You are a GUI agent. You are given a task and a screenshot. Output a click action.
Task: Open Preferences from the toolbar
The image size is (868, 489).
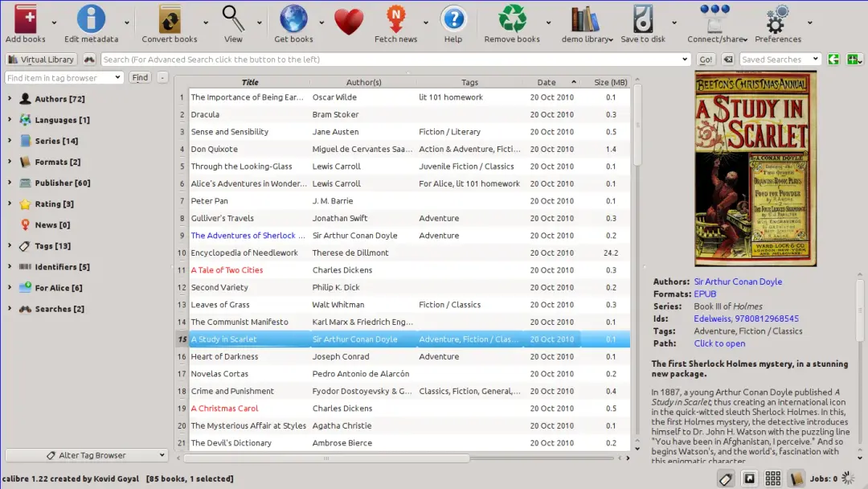click(x=777, y=19)
